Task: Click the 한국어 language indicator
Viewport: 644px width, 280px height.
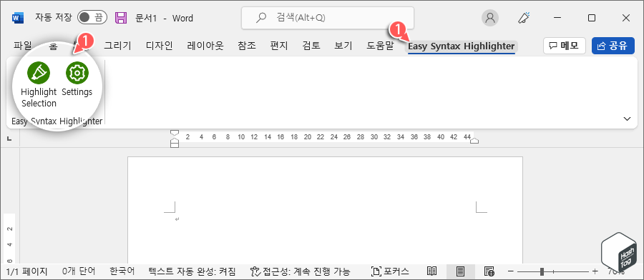Action: [122, 271]
